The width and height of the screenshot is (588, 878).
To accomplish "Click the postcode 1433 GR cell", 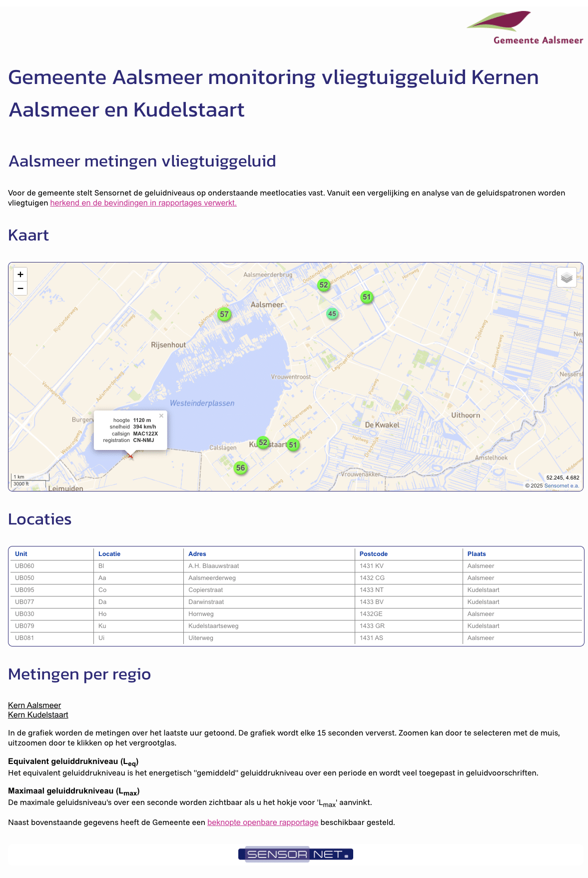I will click(409, 626).
